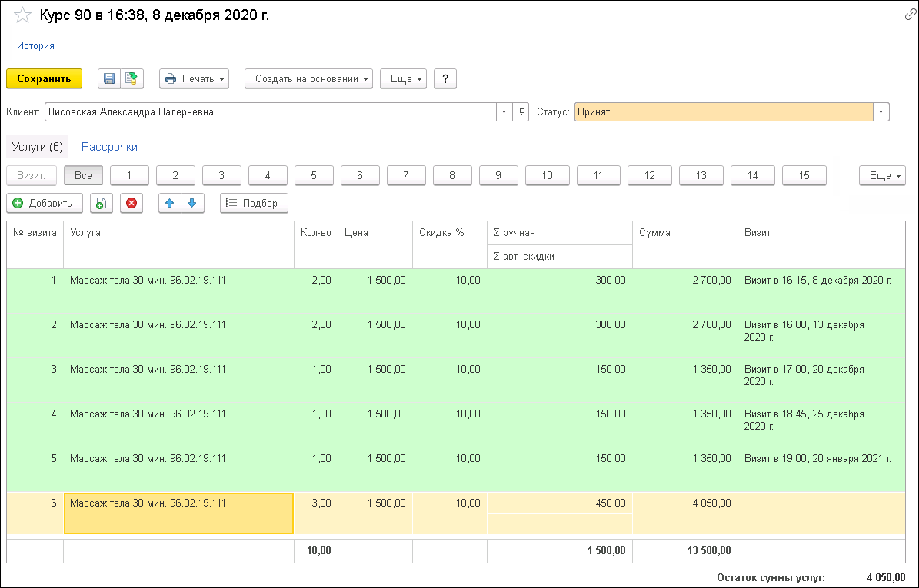Screen dimensions: 919x588
Task: Add this document to favorites with the star
Action: coord(23,15)
